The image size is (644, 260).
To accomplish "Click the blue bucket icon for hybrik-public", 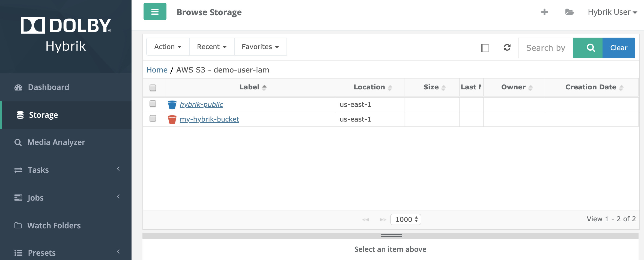I will click(172, 105).
